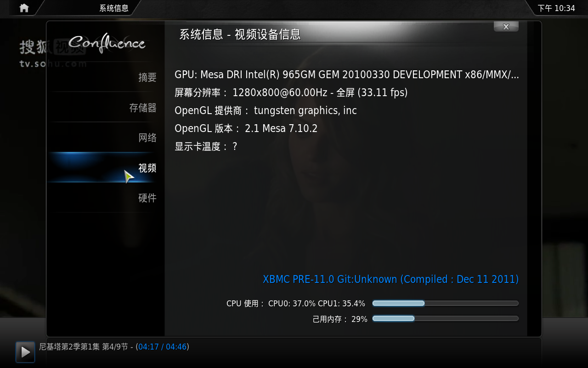The width and height of the screenshot is (588, 368).
Task: Click the play icon of now-playing bar
Action: click(25, 352)
